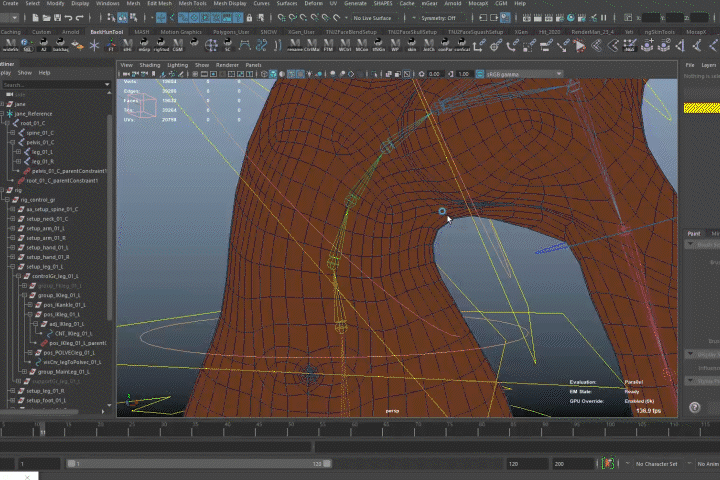Open the Mesh Tools menu

click(x=192, y=3)
